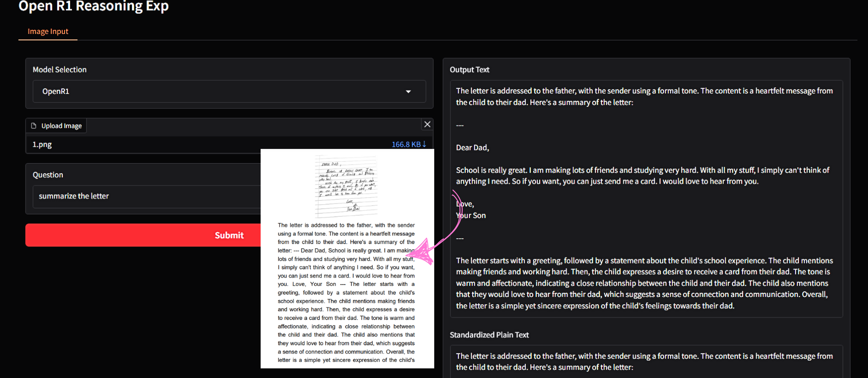Click the dropdown caret arrow in Model Selection

408,92
